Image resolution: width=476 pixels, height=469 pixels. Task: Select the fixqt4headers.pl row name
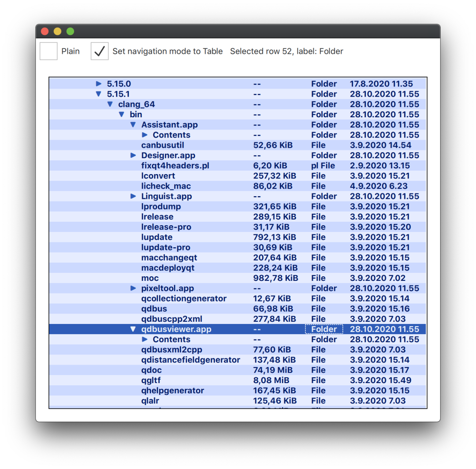tap(175, 165)
